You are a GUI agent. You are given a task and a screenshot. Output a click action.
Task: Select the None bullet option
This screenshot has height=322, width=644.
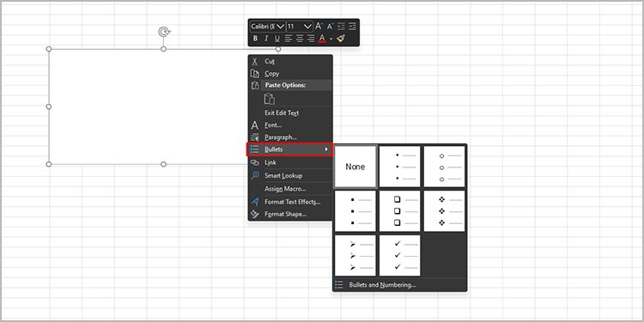point(355,167)
